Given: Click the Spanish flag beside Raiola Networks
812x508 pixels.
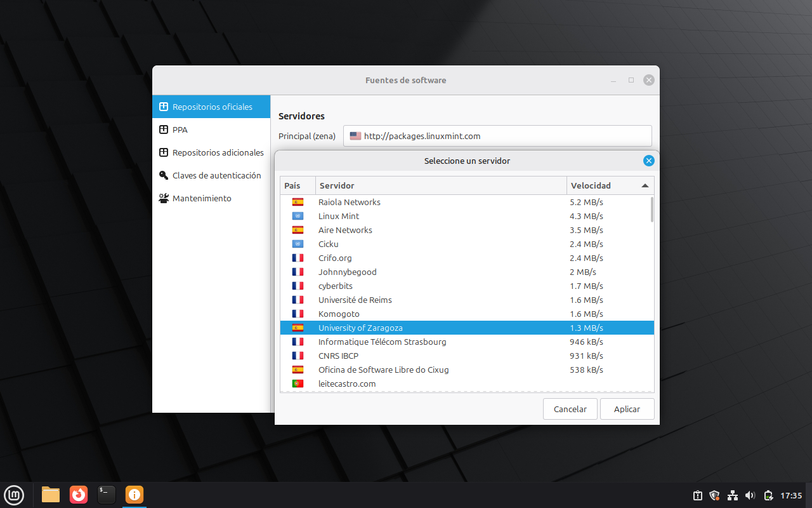Looking at the screenshot, I should point(298,202).
